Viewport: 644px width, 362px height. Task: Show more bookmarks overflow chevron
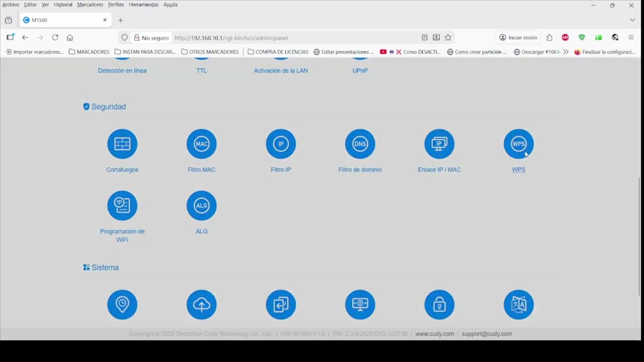pos(566,52)
